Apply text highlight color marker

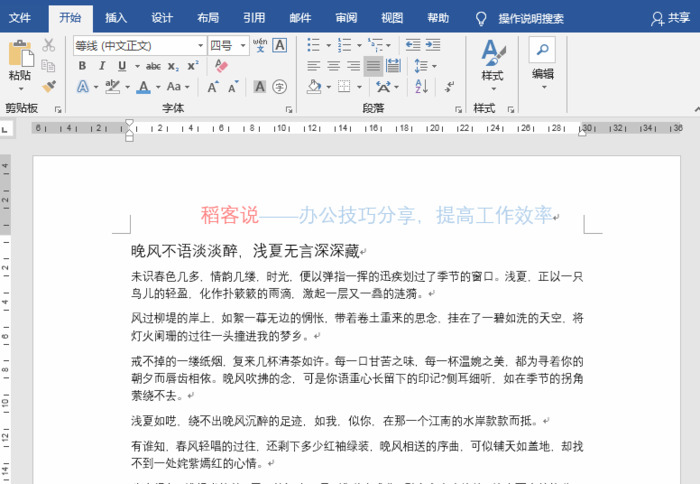coord(112,87)
